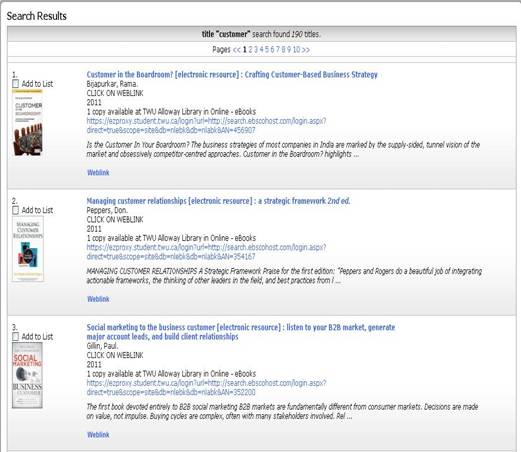Open ezproxy URL ending AN=352200
The height and width of the screenshot is (452, 521).
(x=206, y=387)
